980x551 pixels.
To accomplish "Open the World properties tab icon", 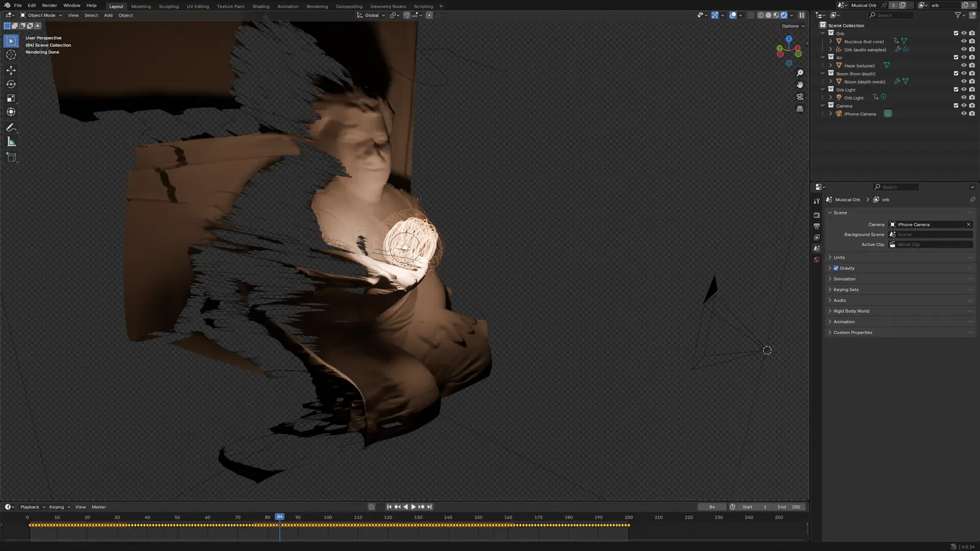I will point(816,260).
